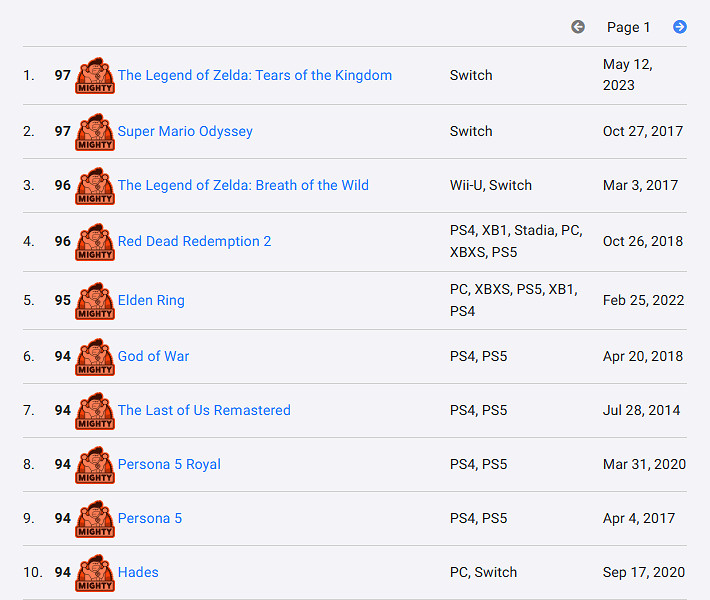Click the Page 1 label
The image size is (710, 600).
pos(628,27)
